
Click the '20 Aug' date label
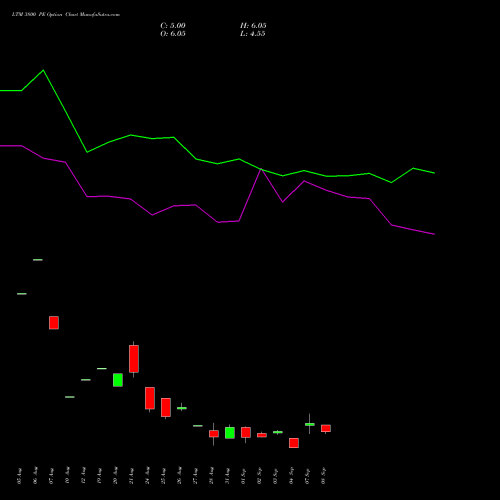115,476
